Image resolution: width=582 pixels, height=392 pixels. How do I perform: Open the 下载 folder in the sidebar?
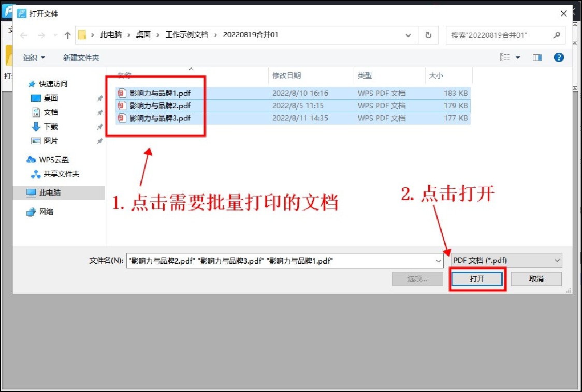[x=50, y=126]
